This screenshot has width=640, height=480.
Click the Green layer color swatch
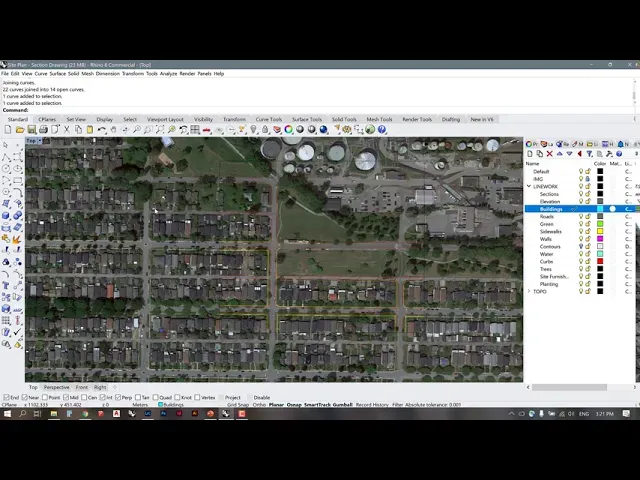(x=600, y=224)
